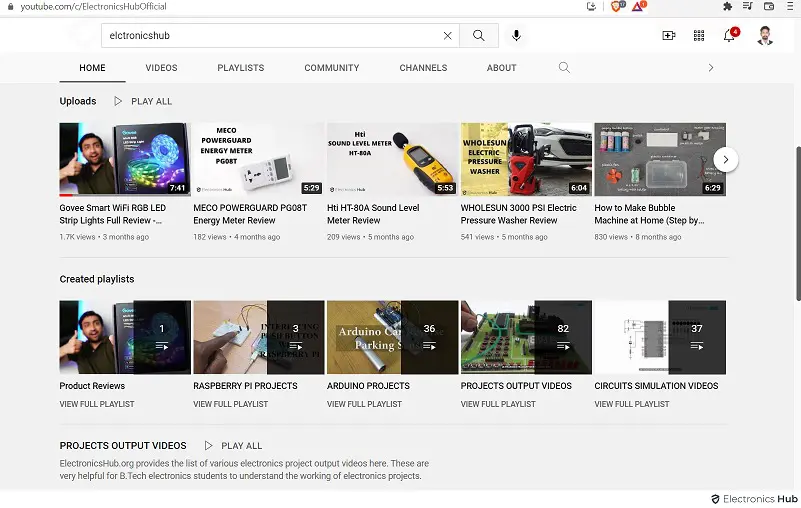This screenshot has height=508, width=801.
Task: Click title MECO POWERGUARD PG08T Energy Meter Review
Action: coord(250,214)
